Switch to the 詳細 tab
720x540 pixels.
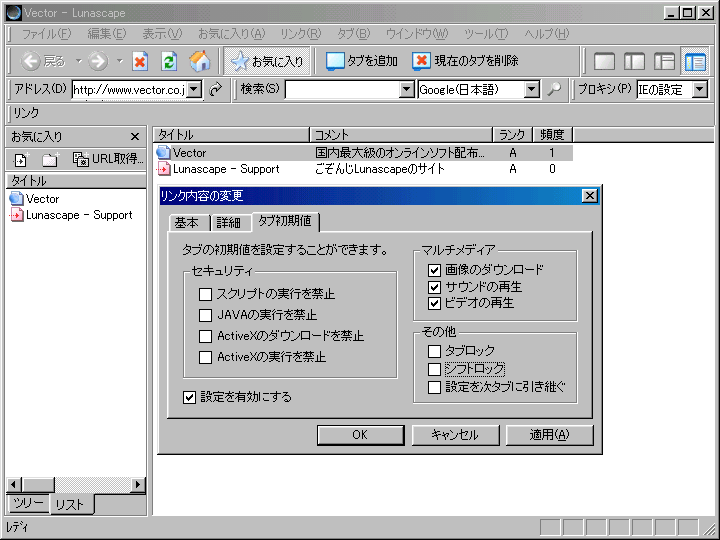230,223
